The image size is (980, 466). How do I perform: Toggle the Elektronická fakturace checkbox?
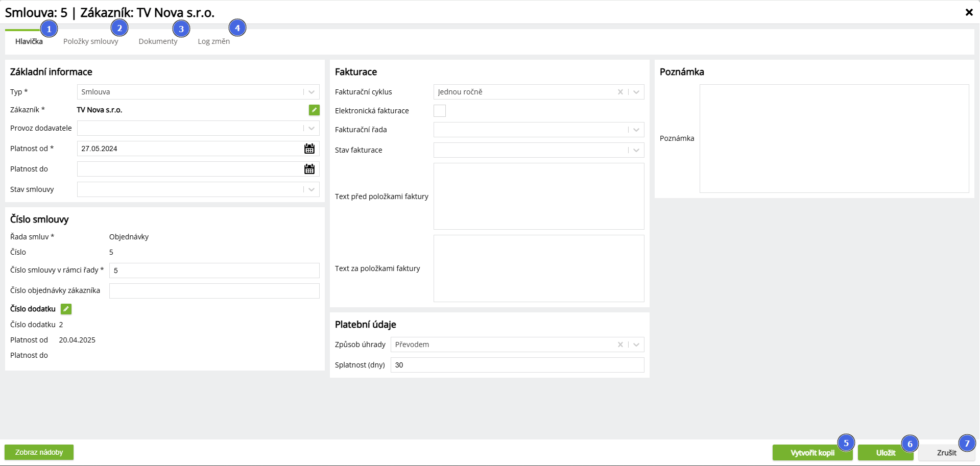[439, 111]
